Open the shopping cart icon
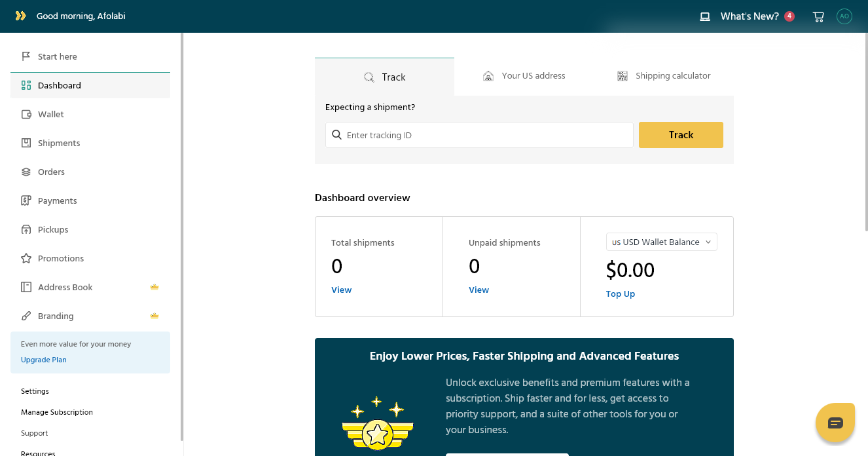This screenshot has width=868, height=456. (818, 16)
